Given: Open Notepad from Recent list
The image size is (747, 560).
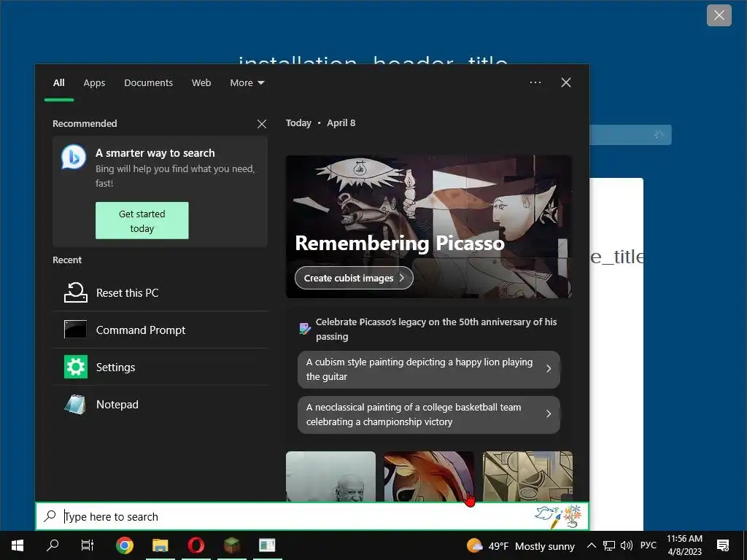Looking at the screenshot, I should (x=160, y=404).
